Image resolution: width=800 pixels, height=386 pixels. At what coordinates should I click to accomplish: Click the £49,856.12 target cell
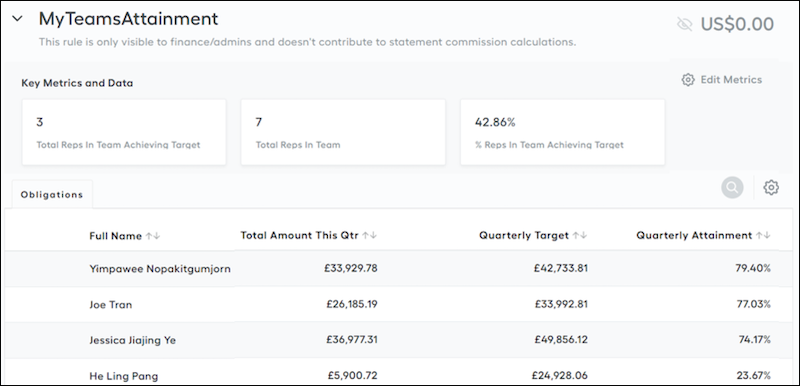click(561, 340)
